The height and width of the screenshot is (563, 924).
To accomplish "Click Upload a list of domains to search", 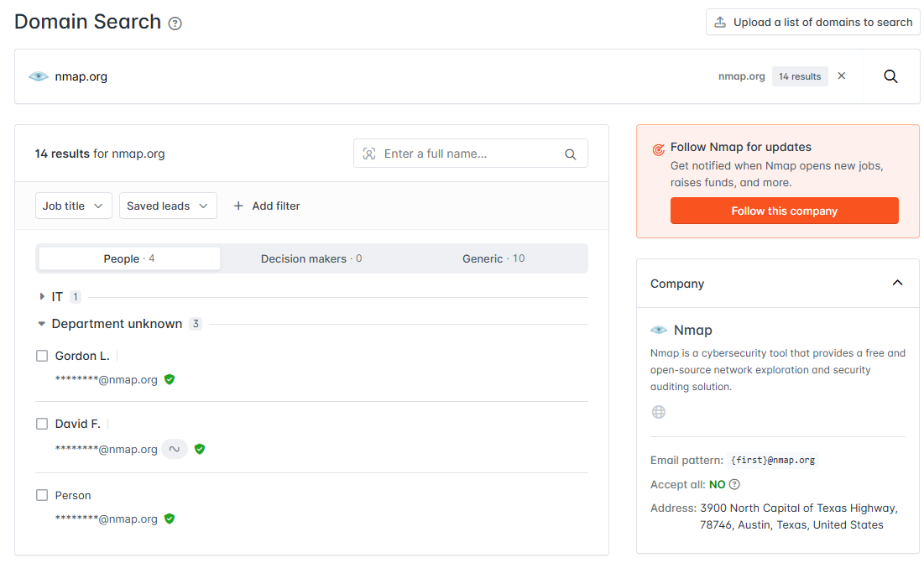I will tap(813, 23).
